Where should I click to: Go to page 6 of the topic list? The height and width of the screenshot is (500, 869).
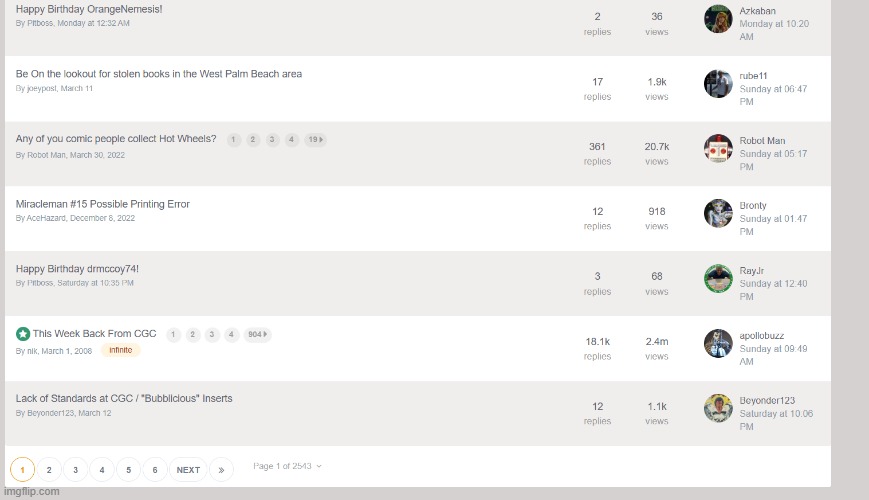pyautogui.click(x=154, y=470)
